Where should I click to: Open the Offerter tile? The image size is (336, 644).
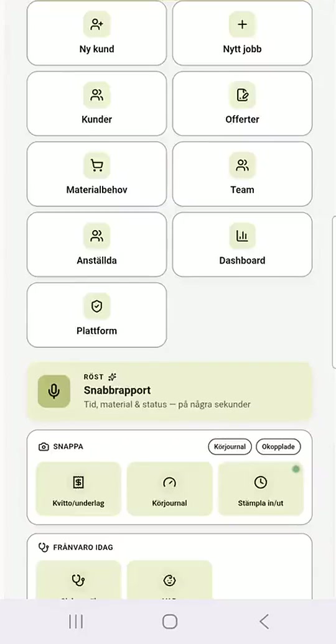(x=242, y=103)
